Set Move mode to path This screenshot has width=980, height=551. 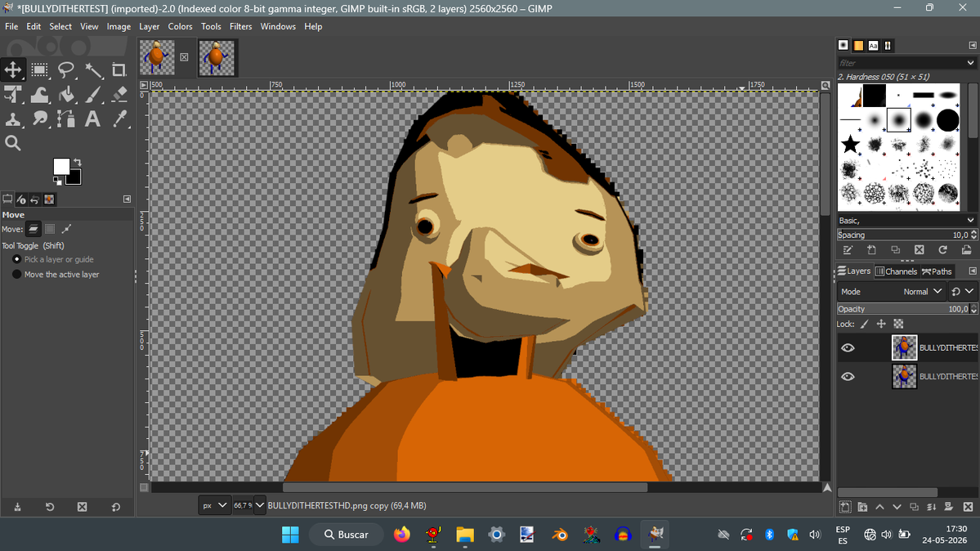click(66, 229)
